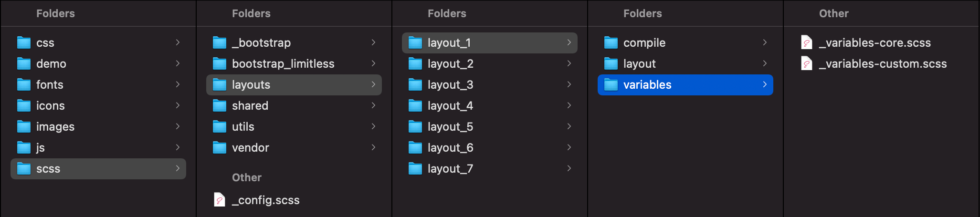
Task: Click the css folder icon
Action: [24, 43]
